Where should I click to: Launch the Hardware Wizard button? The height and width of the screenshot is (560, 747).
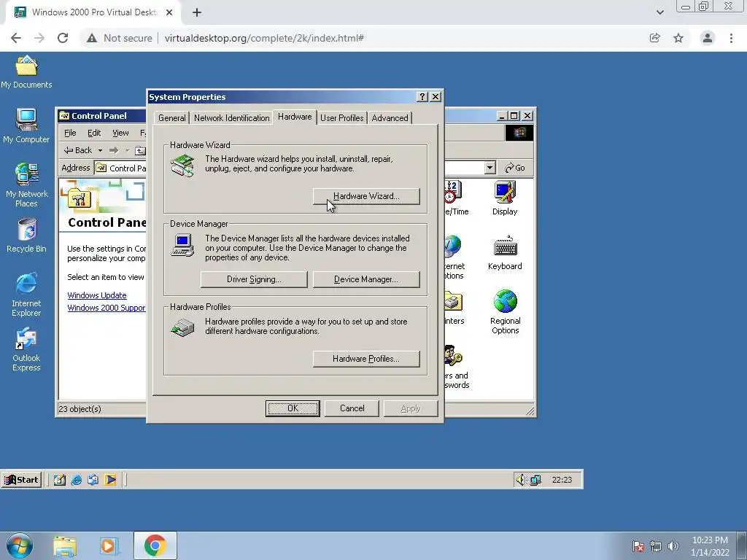click(366, 196)
